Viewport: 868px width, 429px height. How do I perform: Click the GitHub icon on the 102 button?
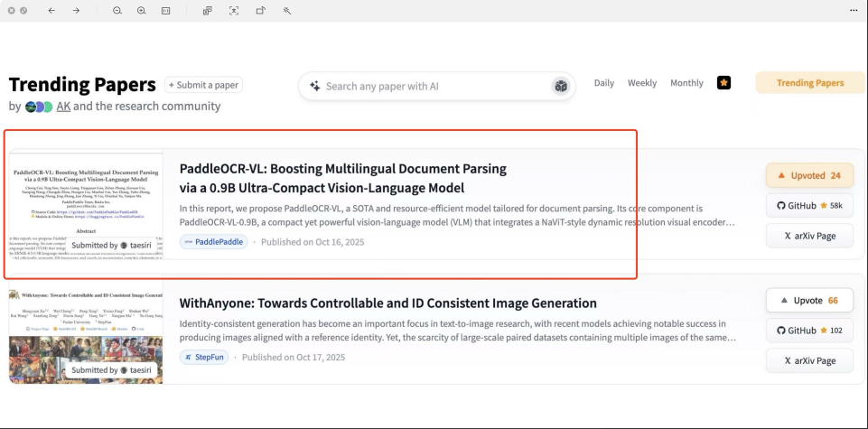(x=780, y=331)
